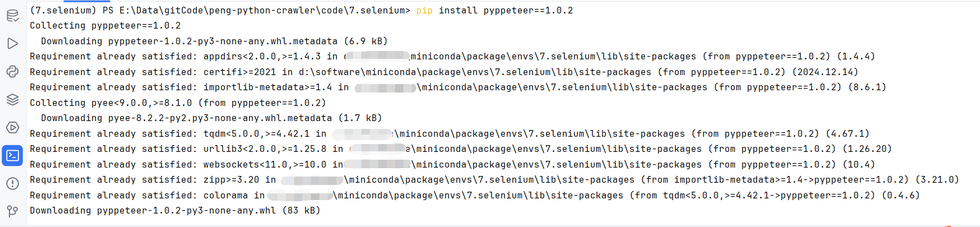Viewport: 980px width, 227px height.
Task: Click the 'Collecting pyee' output line
Action: point(178,103)
